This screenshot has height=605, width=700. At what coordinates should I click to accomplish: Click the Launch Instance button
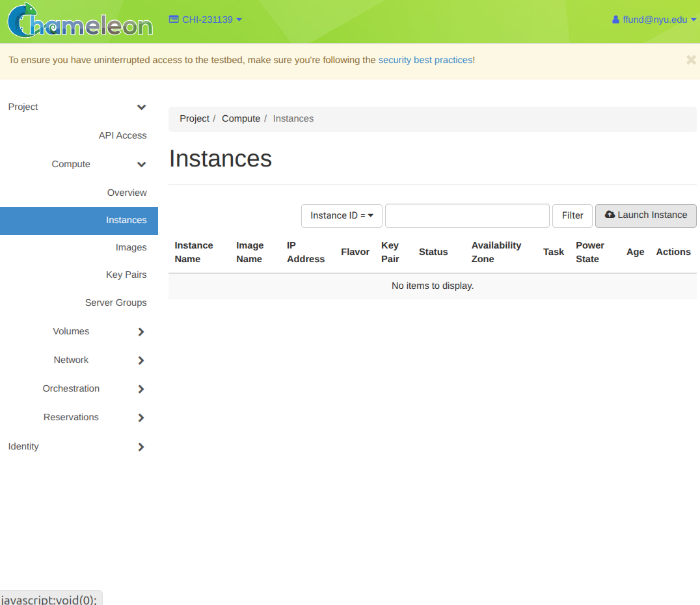point(645,215)
